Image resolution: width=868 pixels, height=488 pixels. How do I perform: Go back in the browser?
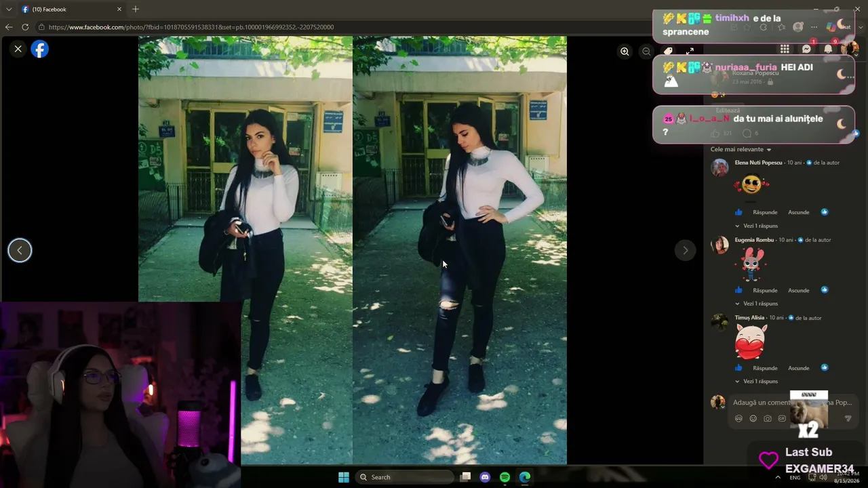9,27
